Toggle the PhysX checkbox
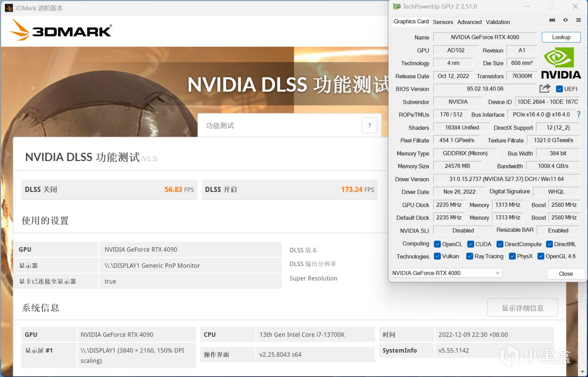 pyautogui.click(x=512, y=256)
